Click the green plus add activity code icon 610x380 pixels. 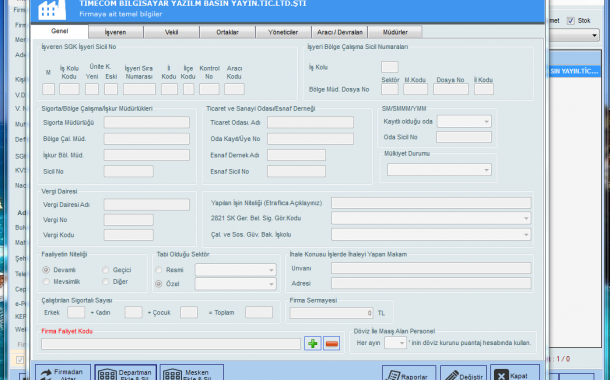pos(312,343)
